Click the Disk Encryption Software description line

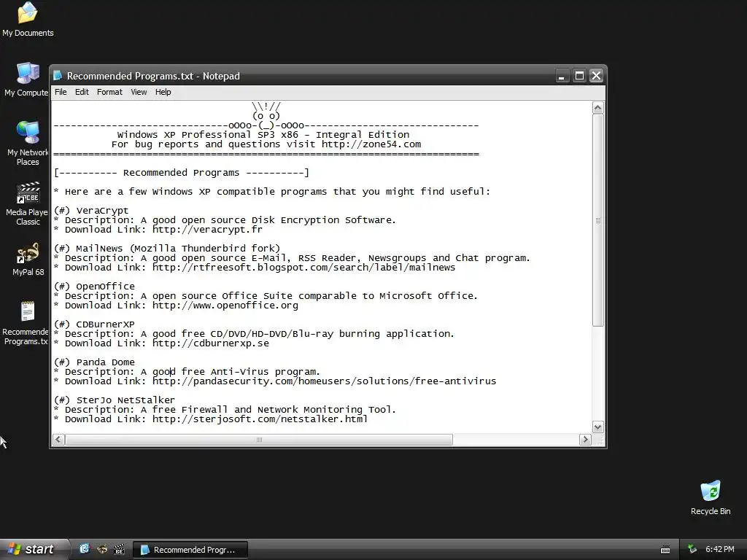[225, 220]
